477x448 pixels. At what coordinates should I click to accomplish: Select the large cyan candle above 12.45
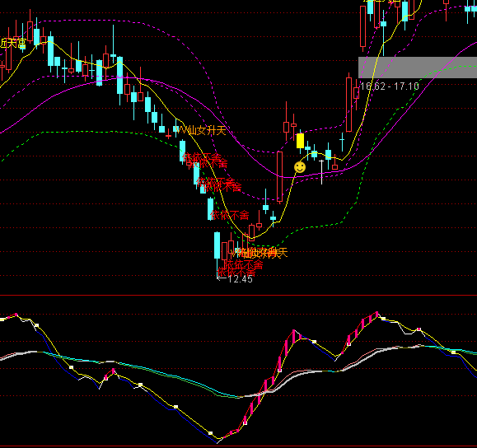[217, 245]
